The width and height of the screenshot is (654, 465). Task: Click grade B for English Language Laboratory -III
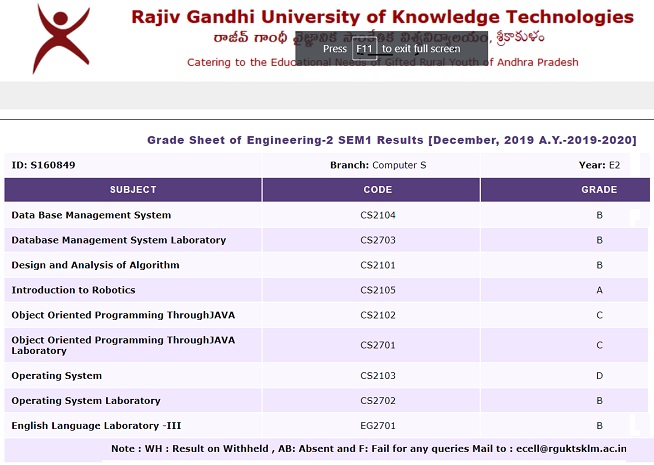pyautogui.click(x=599, y=426)
